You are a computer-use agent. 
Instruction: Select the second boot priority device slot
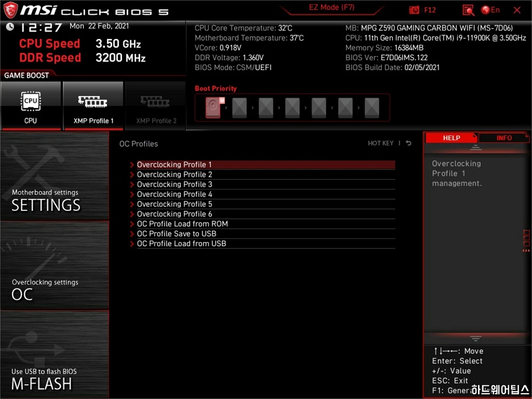click(x=240, y=108)
